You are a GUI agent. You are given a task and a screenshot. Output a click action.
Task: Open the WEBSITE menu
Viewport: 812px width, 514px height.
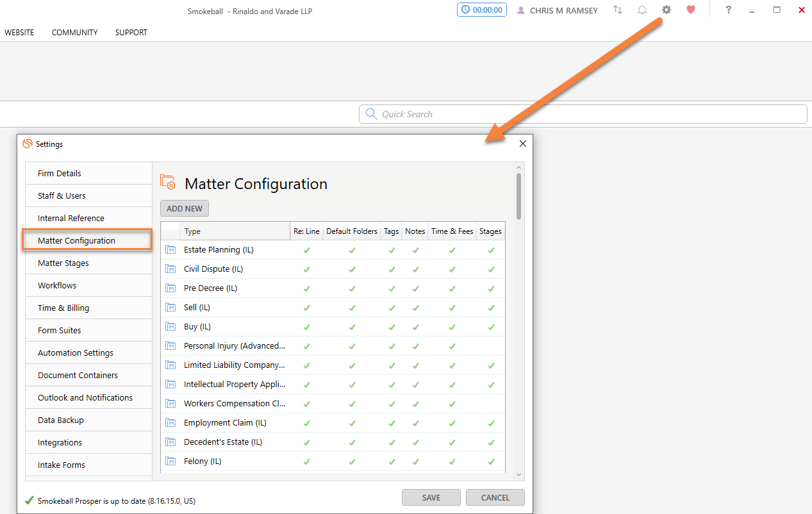point(19,33)
